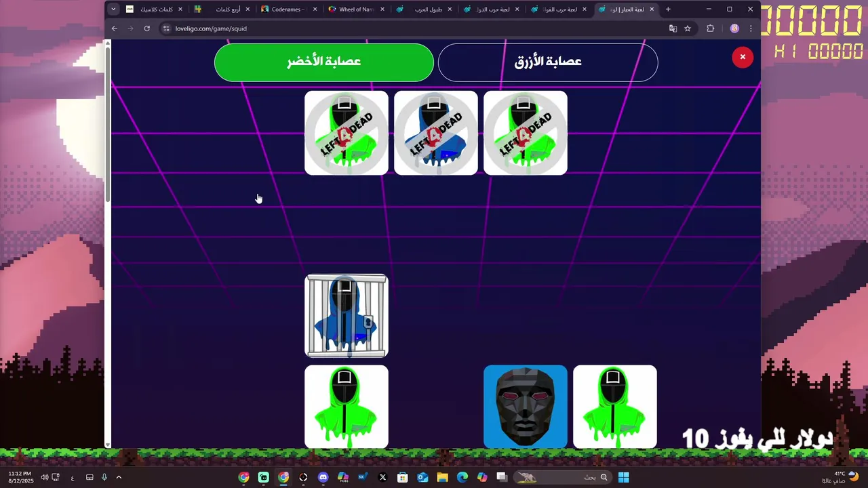This screenshot has height=488, width=868.
Task: Open the Windows Start menu
Action: coord(624,477)
